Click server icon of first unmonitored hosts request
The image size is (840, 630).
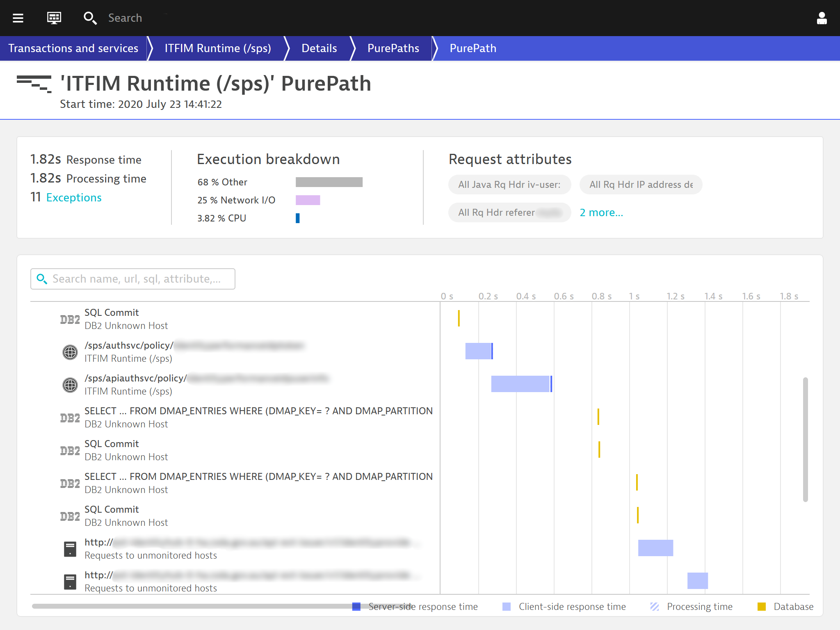click(70, 549)
